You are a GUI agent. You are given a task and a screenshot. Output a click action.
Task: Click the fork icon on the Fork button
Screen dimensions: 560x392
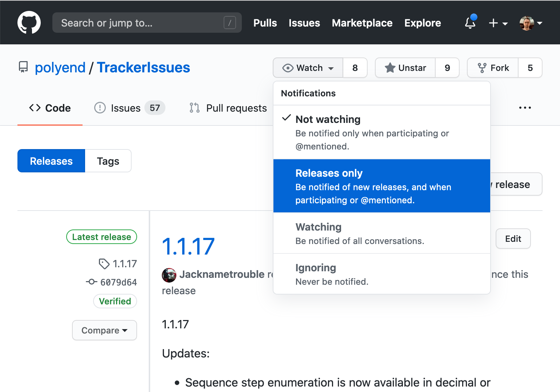(x=483, y=67)
